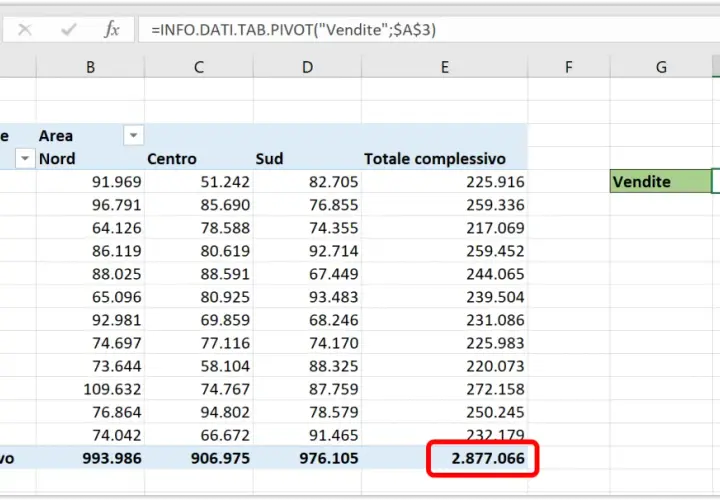The width and height of the screenshot is (720, 500).
Task: Select column B header
Action: pos(90,67)
